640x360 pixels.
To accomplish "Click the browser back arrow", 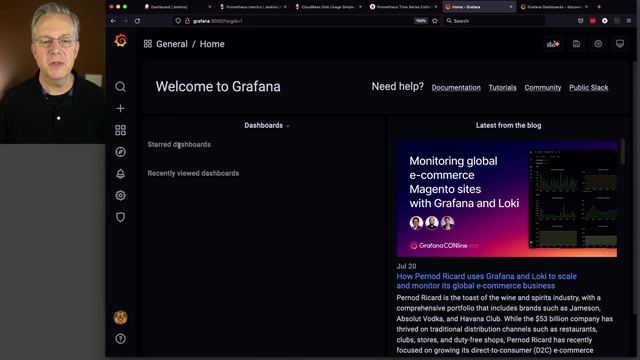I will 113,21.
